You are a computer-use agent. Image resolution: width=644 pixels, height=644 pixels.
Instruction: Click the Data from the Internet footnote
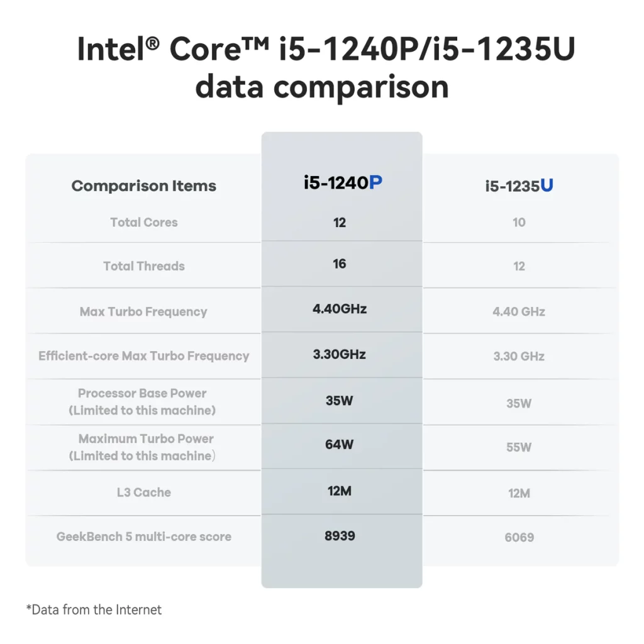[x=94, y=609]
